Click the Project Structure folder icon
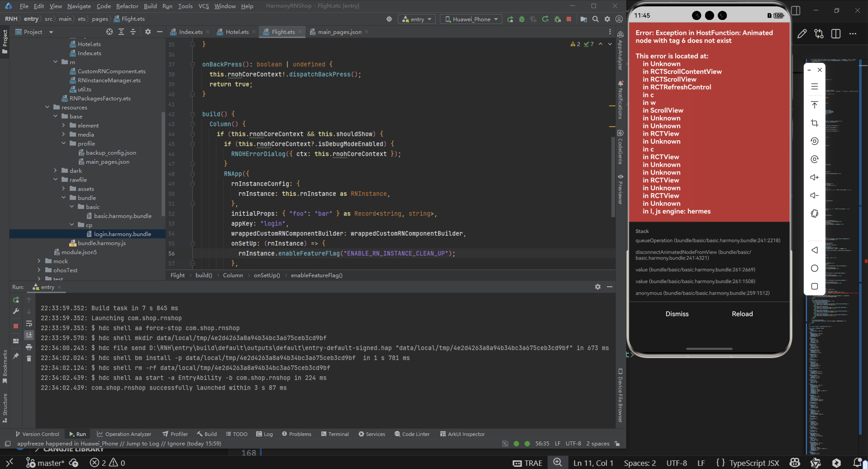Viewport: 868px width, 469px height. click(x=584, y=19)
